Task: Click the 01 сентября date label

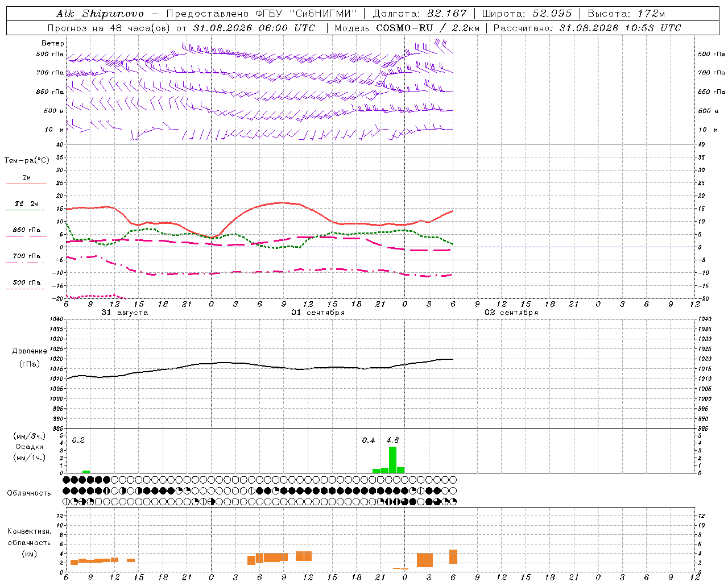Action: [x=318, y=313]
